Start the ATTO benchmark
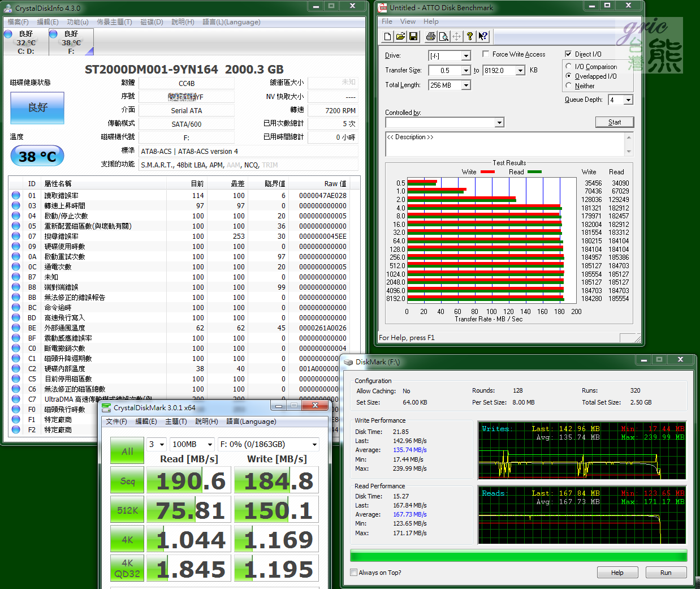The image size is (700, 589). click(x=615, y=122)
